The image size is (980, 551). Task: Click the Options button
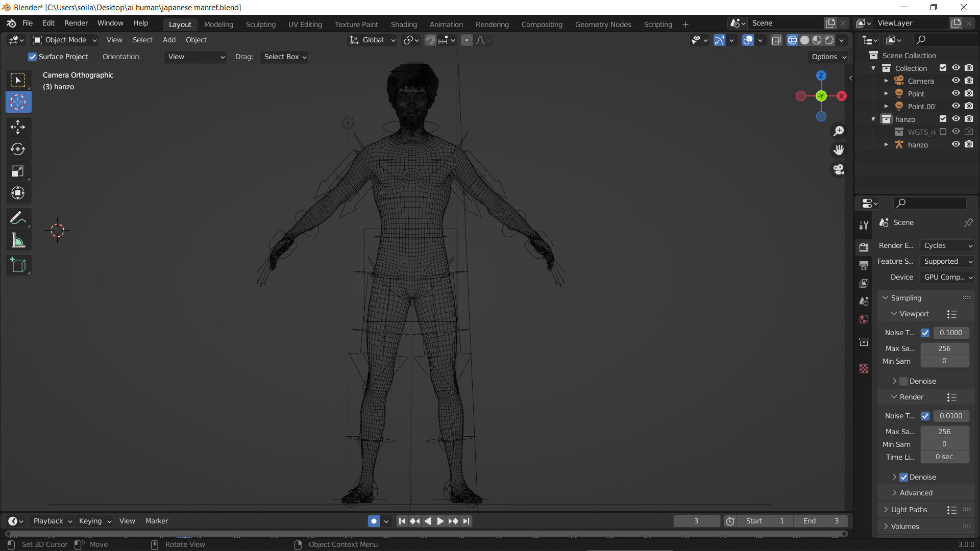[x=828, y=57]
